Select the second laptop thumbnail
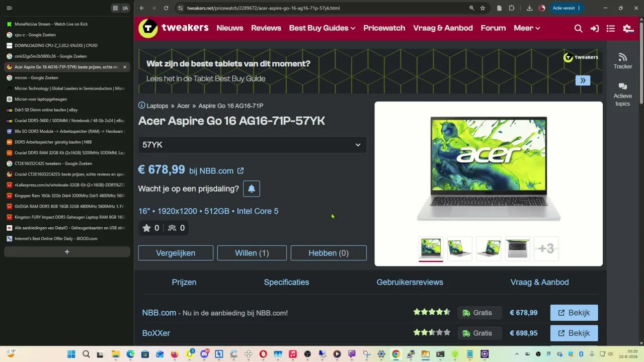Image resolution: width=644 pixels, height=362 pixels. coord(460,248)
